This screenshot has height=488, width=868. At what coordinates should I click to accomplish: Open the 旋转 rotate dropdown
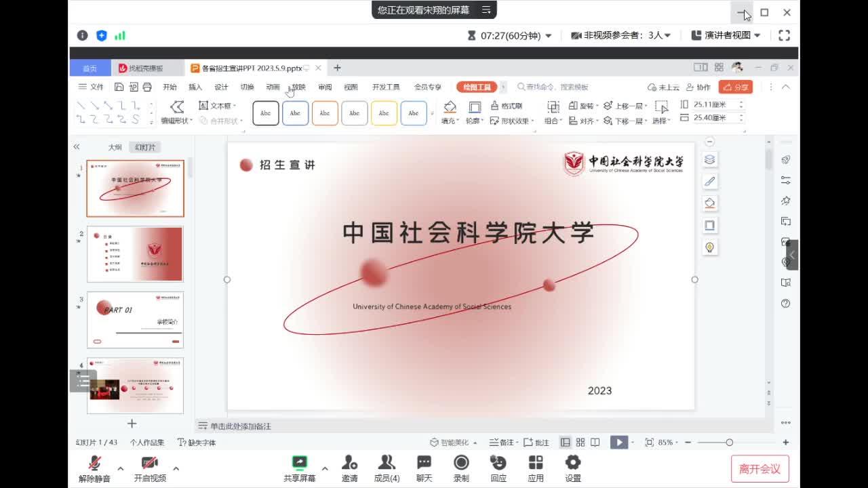pyautogui.click(x=583, y=106)
